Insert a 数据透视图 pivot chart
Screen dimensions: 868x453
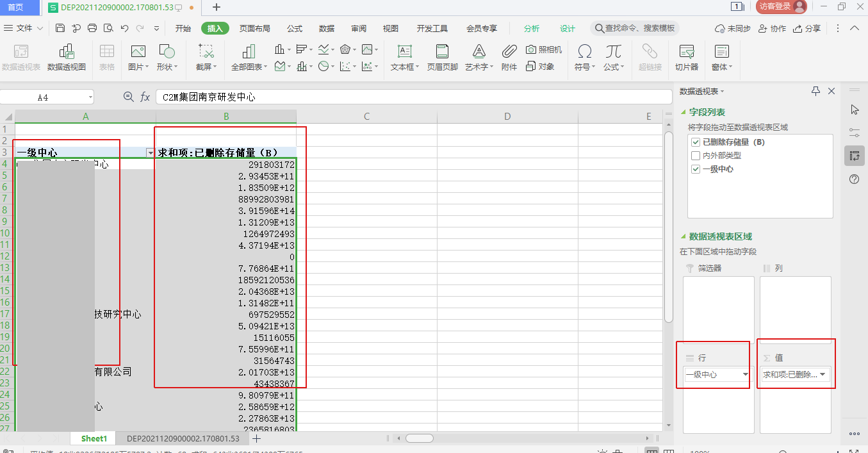[x=66, y=57]
